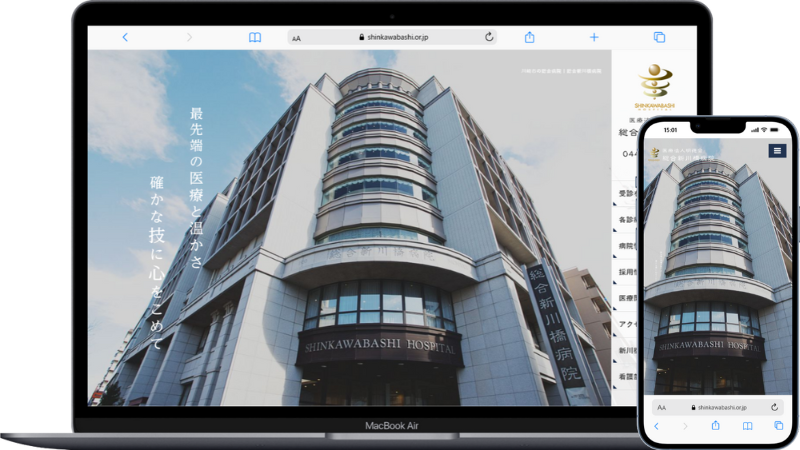Tap reload icon in phone address bar
This screenshot has height=450, width=800.
click(x=775, y=408)
